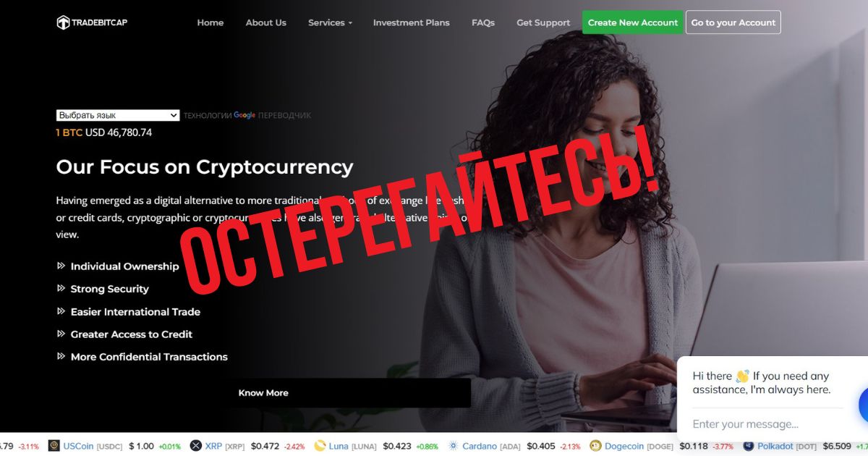Click the TradeBitCap logo icon
The image size is (868, 456).
click(x=63, y=22)
